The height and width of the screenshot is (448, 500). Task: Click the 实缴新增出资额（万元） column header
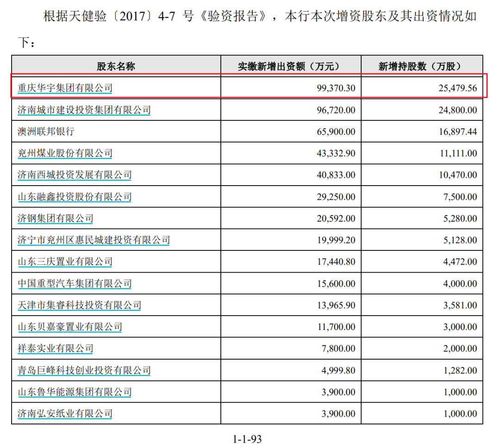291,66
